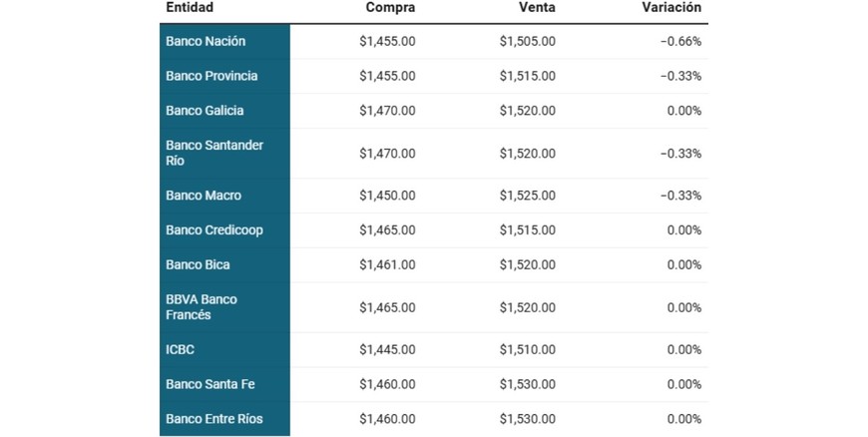This screenshot has width=868, height=437.
Task: Click the Banco Galicia entity cell
Action: point(205,111)
